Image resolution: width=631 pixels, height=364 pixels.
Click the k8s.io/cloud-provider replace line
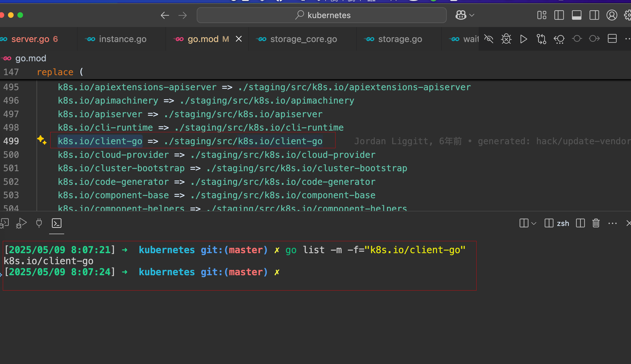point(217,155)
